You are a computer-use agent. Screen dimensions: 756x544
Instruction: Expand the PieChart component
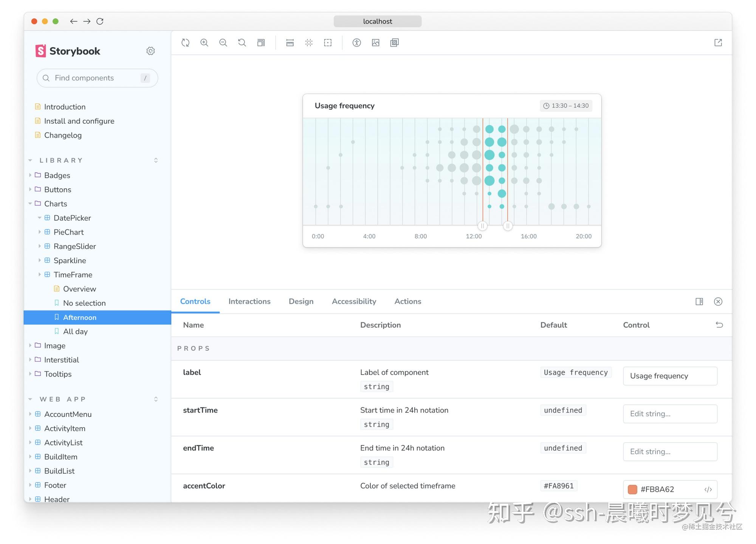pyautogui.click(x=39, y=232)
